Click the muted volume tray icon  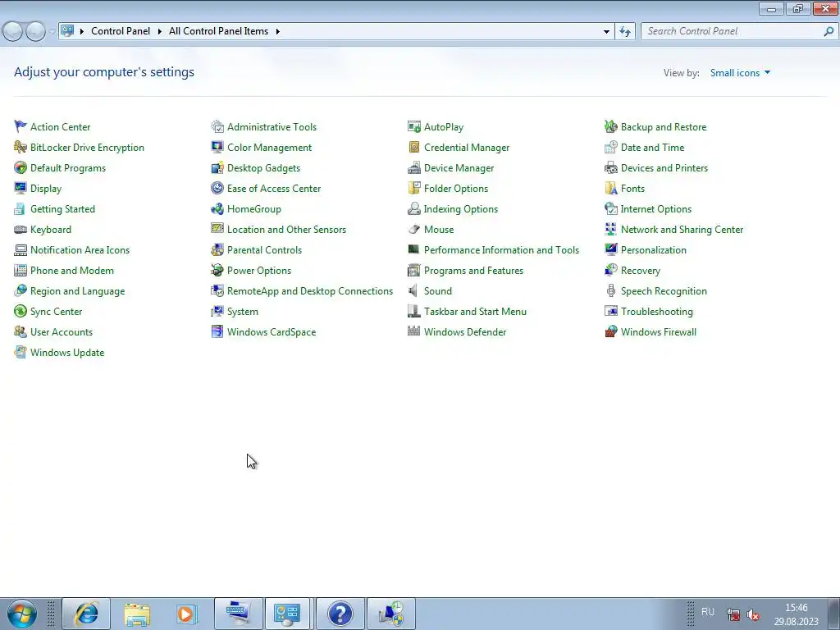coord(753,614)
